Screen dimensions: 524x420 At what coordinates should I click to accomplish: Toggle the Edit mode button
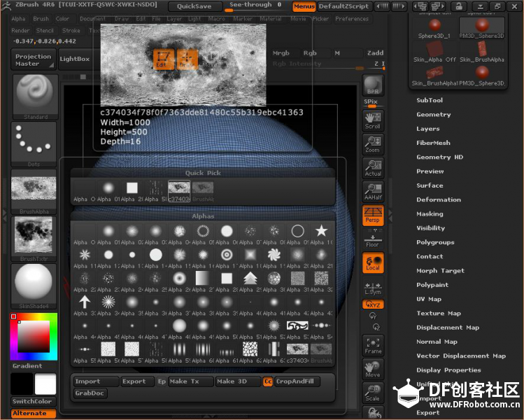(164, 59)
